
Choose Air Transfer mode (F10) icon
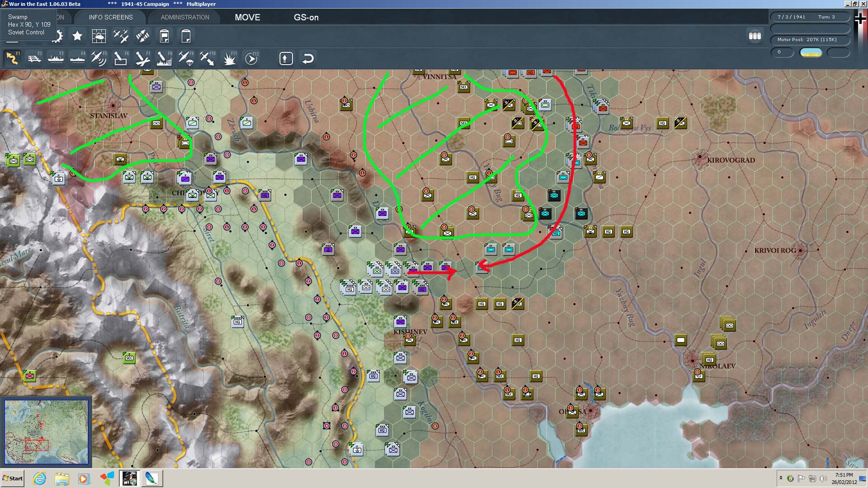208,58
